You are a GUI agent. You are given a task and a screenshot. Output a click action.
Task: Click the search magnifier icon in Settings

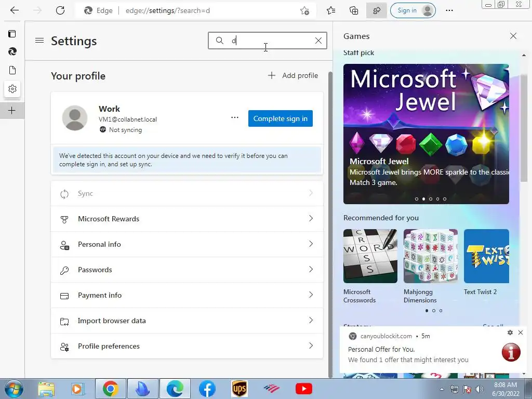tap(220, 41)
